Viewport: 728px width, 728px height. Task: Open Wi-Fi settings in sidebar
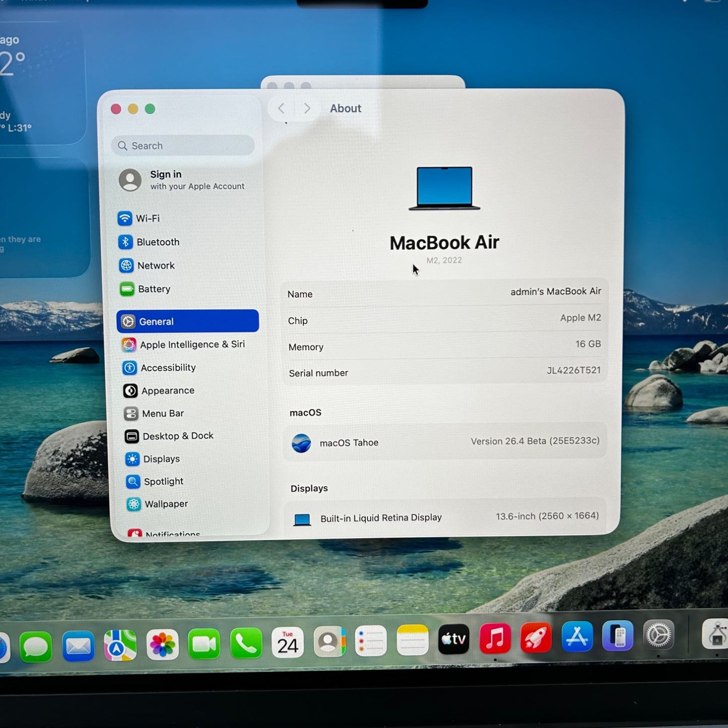147,219
